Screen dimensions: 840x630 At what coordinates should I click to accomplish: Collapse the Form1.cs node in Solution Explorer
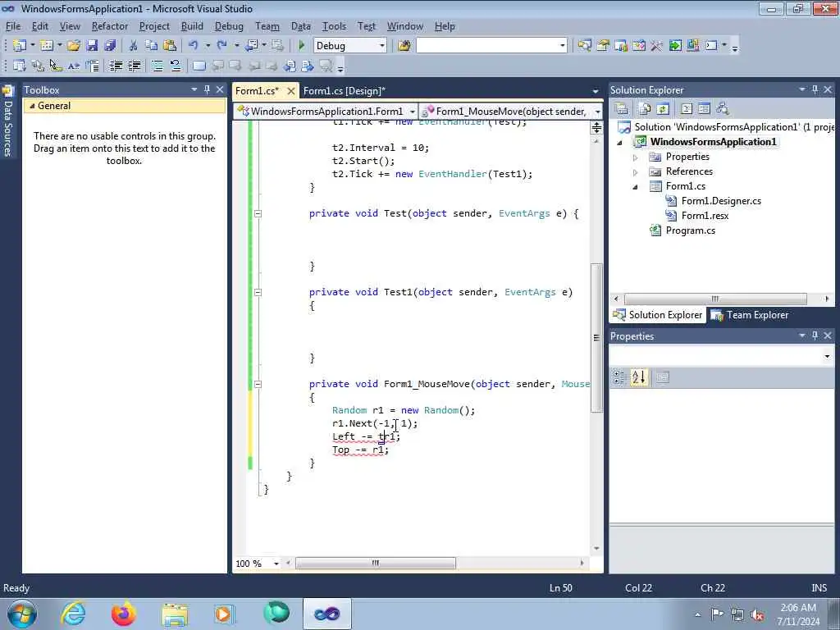coord(636,187)
